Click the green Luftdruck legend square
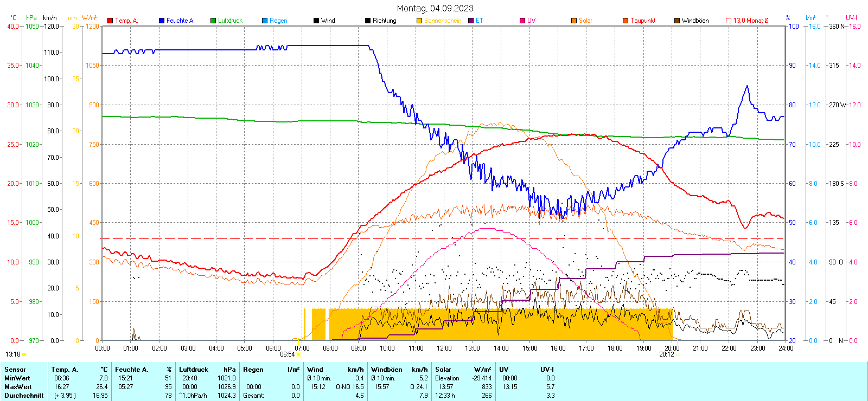The image size is (868, 401). coord(213,21)
